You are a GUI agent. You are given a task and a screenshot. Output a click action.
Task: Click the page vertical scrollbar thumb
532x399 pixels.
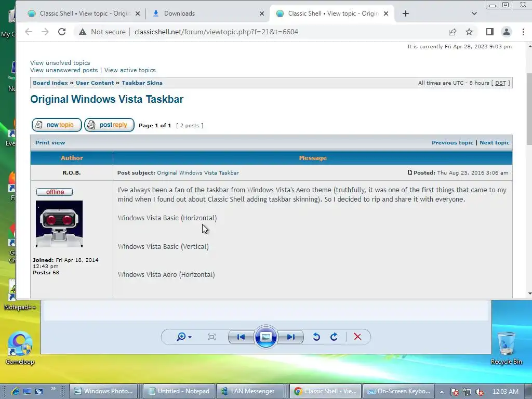529,109
